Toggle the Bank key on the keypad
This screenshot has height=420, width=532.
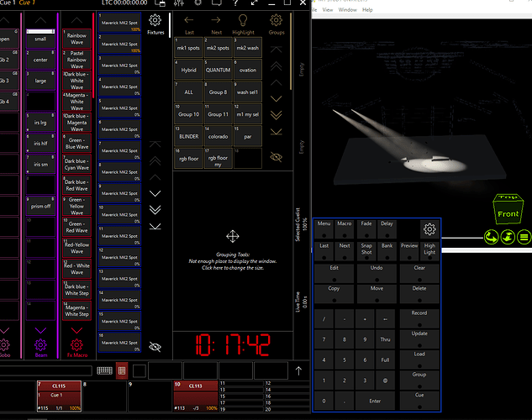pyautogui.click(x=387, y=251)
